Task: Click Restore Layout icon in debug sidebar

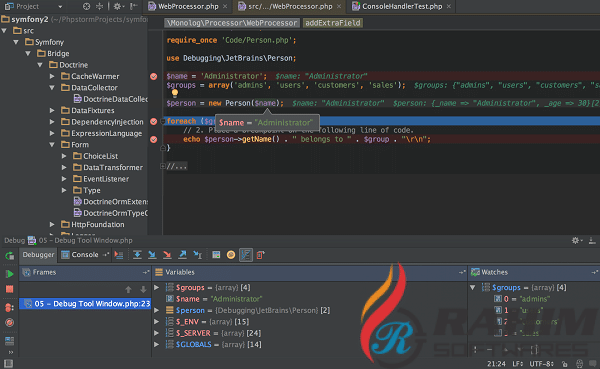Action: coord(10,340)
